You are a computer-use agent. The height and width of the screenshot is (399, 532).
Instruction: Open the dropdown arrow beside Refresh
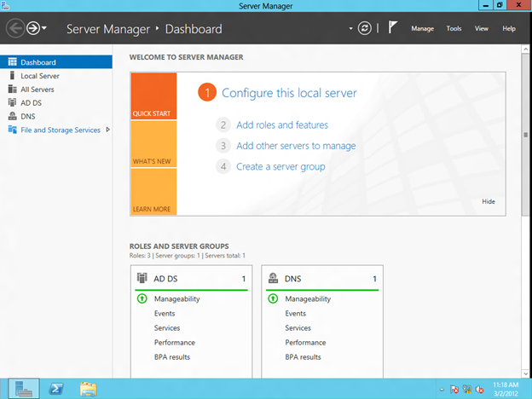pos(350,29)
